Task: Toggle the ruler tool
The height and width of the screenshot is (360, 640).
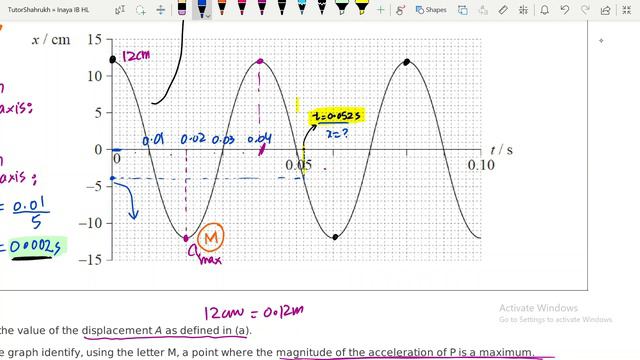Action: click(503, 10)
